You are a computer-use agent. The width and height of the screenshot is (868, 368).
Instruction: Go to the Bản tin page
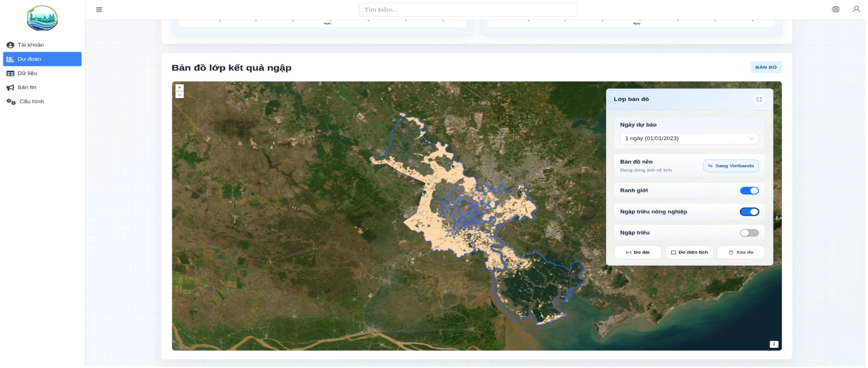coord(42,87)
